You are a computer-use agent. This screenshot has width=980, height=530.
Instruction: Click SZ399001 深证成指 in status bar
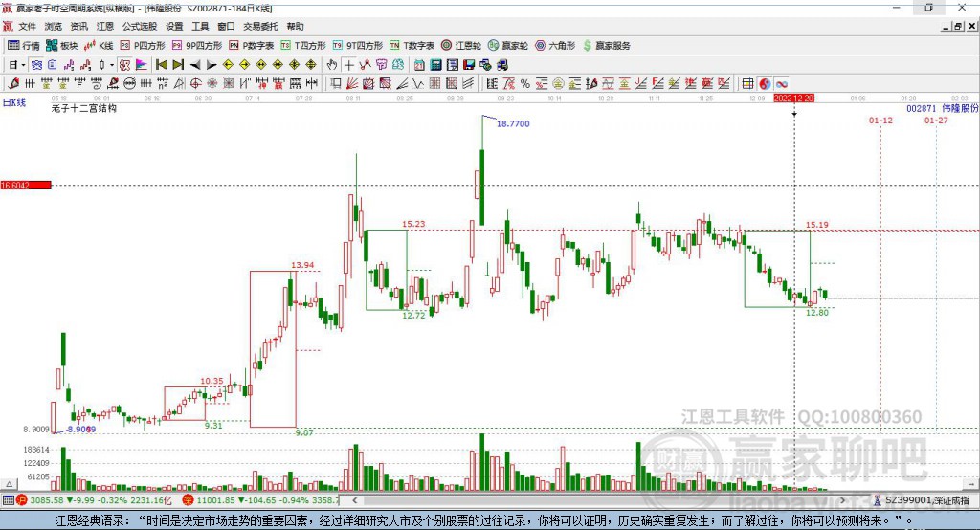click(922, 500)
